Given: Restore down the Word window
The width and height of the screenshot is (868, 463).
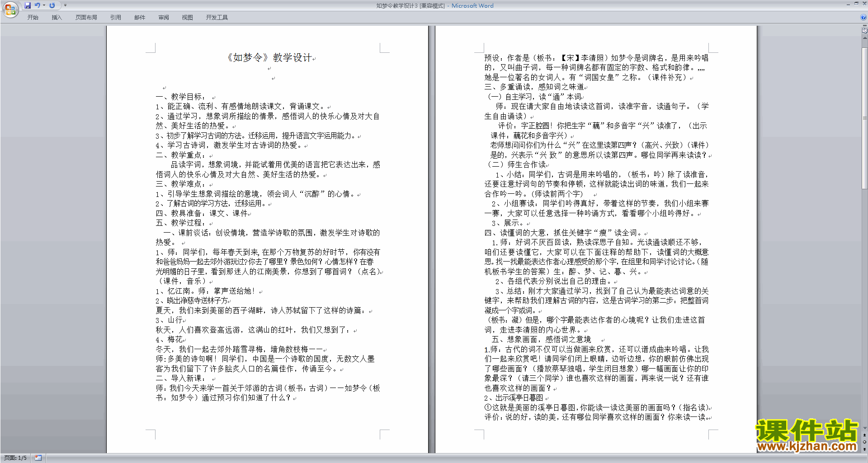Looking at the screenshot, I should point(856,4).
